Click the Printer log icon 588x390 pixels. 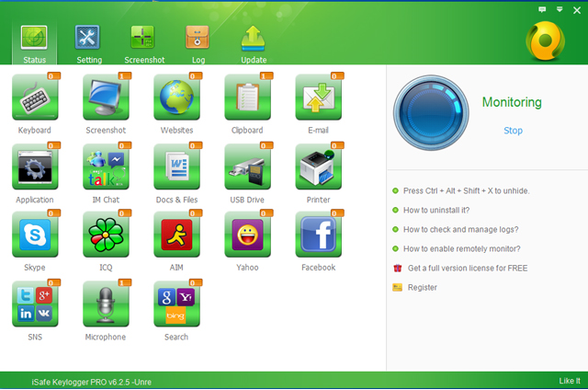(318, 166)
